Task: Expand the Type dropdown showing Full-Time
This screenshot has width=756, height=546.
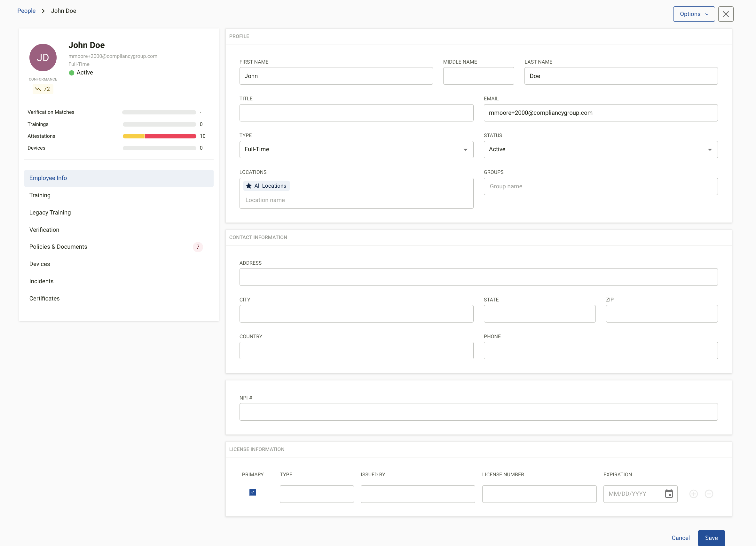Action: pyautogui.click(x=356, y=149)
